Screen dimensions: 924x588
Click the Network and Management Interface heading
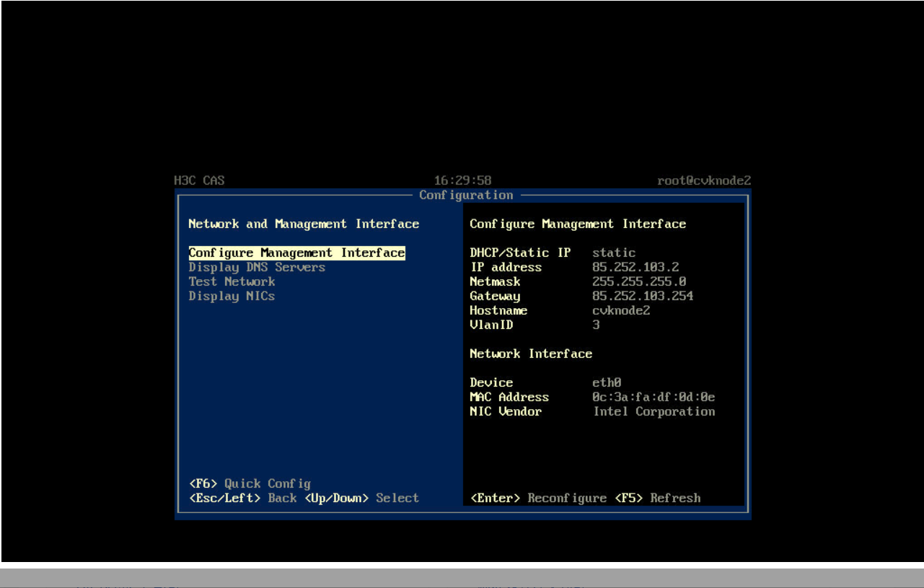304,224
